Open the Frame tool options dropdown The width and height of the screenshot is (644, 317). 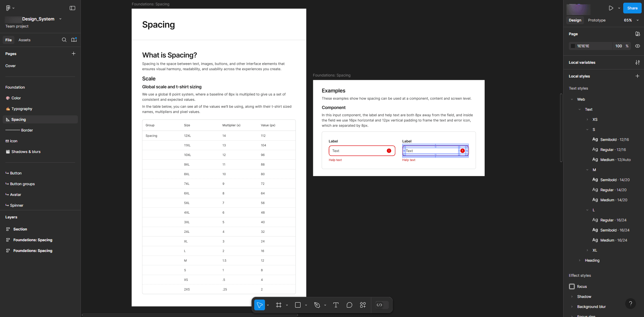287,305
